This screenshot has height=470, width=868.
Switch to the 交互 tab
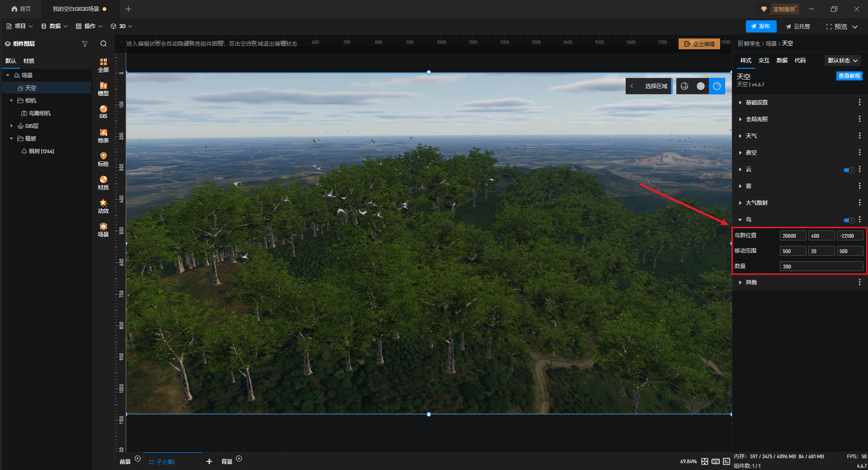(x=764, y=61)
